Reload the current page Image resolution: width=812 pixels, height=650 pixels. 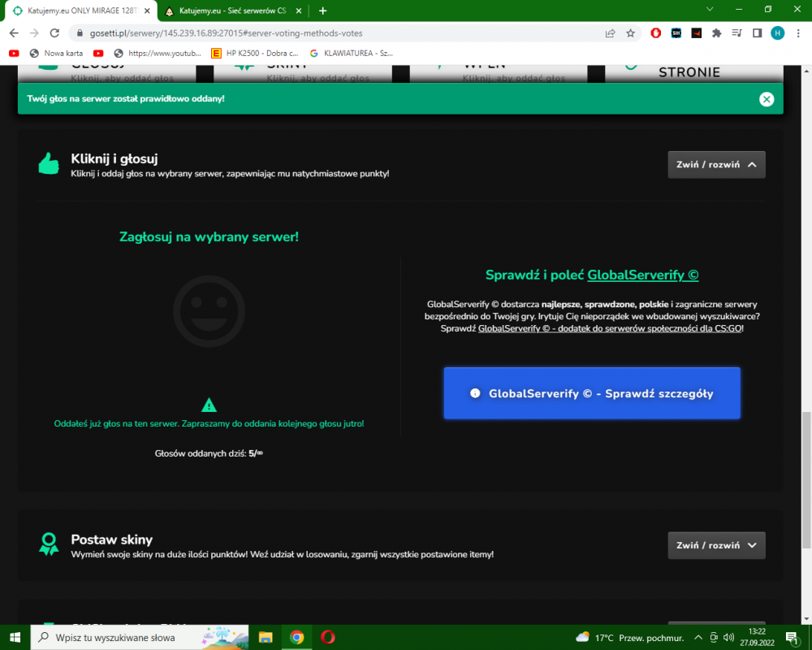pos(54,33)
